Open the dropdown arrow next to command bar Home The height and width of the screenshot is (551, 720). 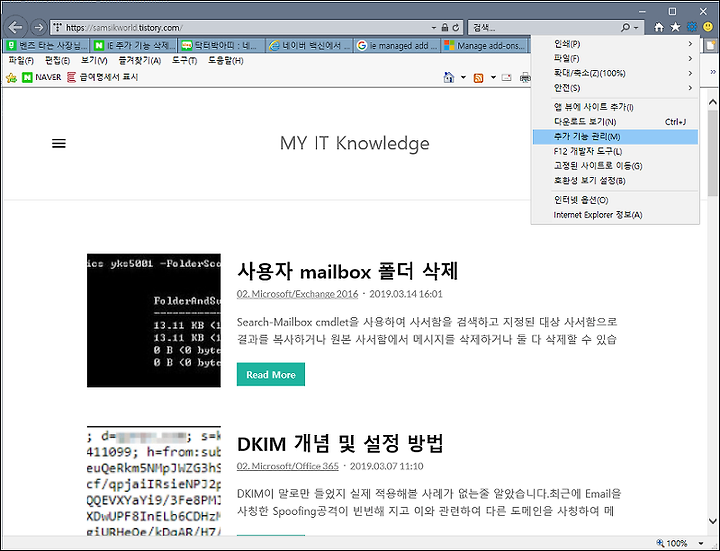point(463,77)
